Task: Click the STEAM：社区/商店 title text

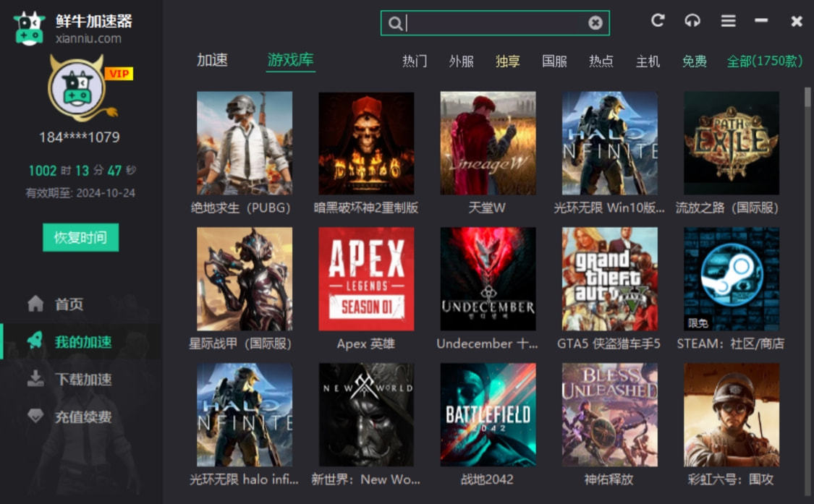Action: pos(731,343)
